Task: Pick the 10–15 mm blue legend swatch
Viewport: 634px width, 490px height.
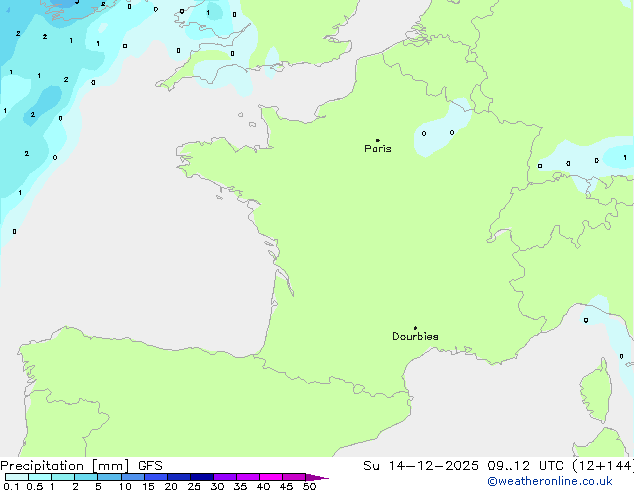Action: 133,477
